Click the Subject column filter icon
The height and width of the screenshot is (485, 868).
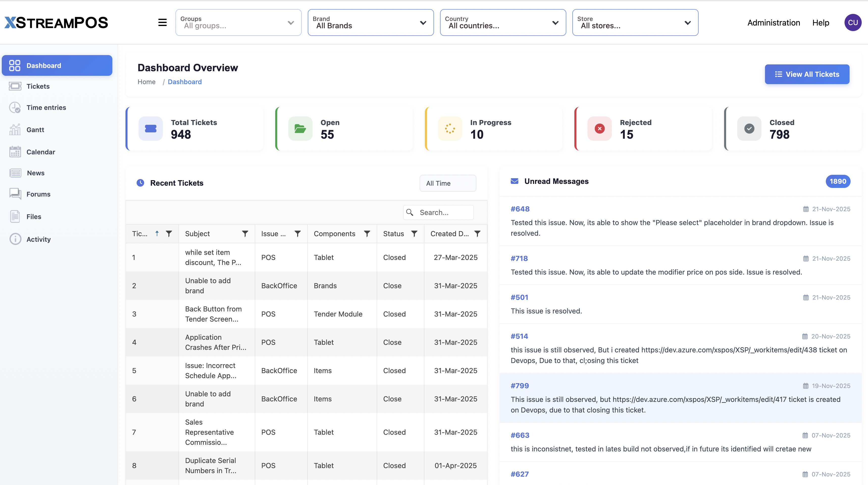coord(245,234)
